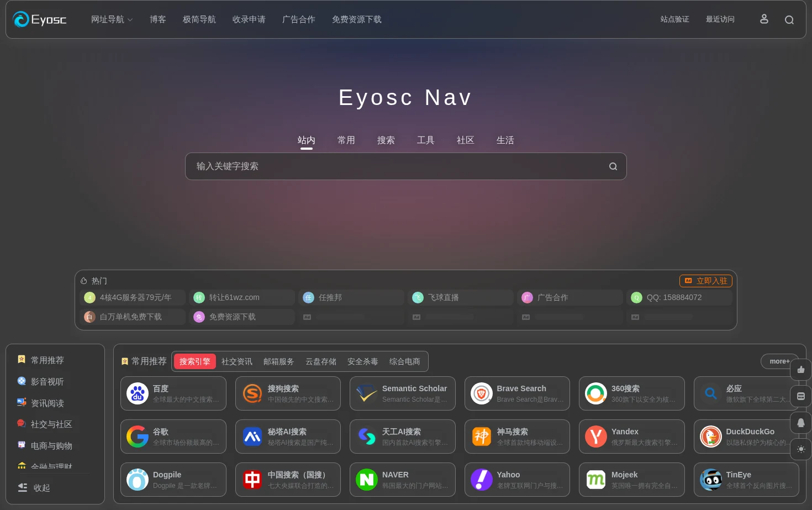The image size is (812, 510).
Task: Select the 邮箱服务 category tab
Action: tap(279, 361)
